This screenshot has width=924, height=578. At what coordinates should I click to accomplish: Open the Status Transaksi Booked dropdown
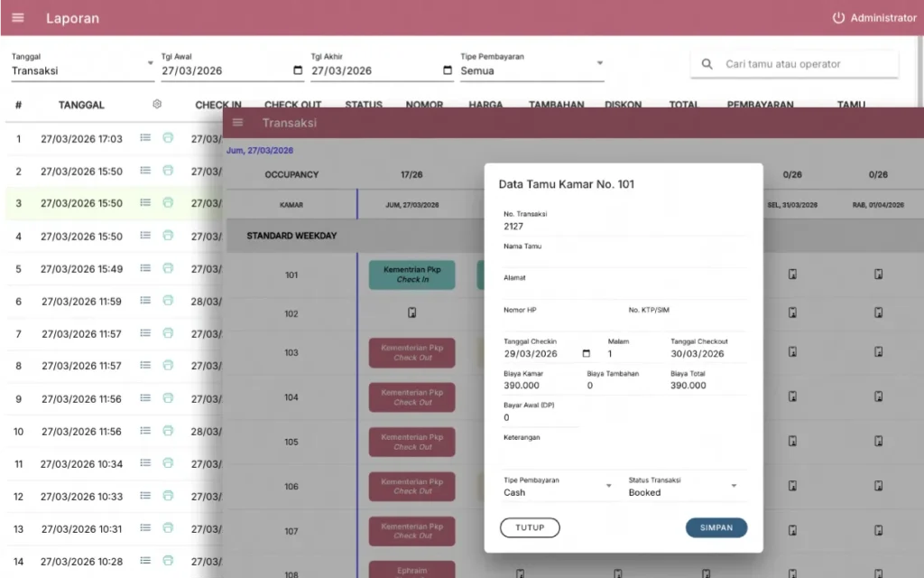(x=734, y=486)
